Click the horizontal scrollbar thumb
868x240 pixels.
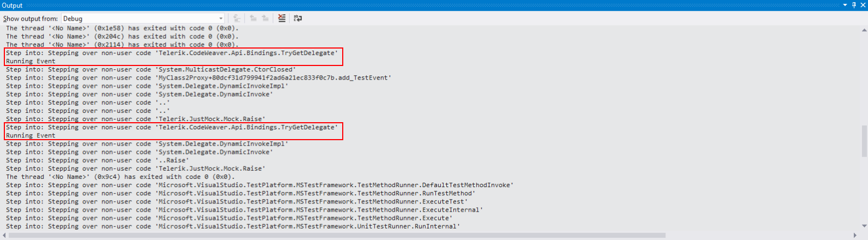338,236
